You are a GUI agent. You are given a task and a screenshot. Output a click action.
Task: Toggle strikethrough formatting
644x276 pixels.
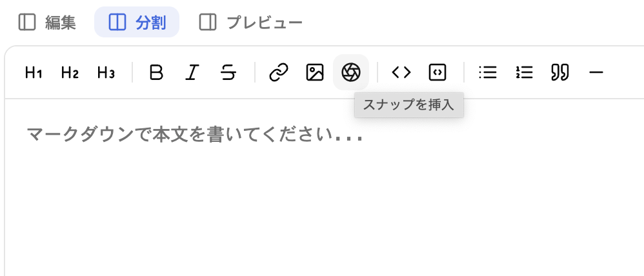coord(228,72)
